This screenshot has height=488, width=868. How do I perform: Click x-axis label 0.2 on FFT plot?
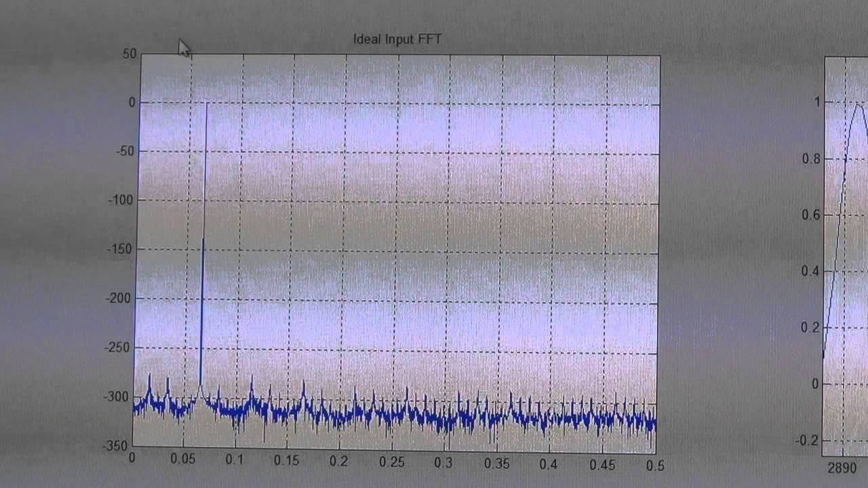339,462
